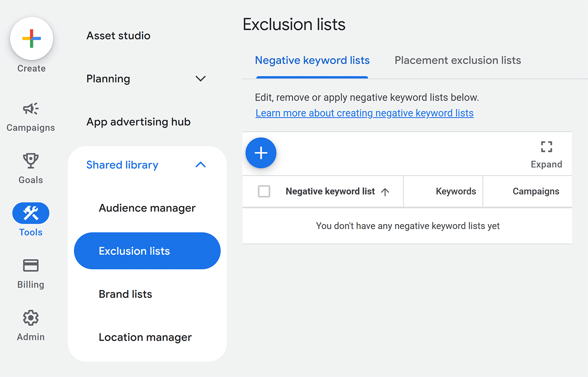The width and height of the screenshot is (588, 377).
Task: Click the Campaigns label in sidebar
Action: coord(31,128)
